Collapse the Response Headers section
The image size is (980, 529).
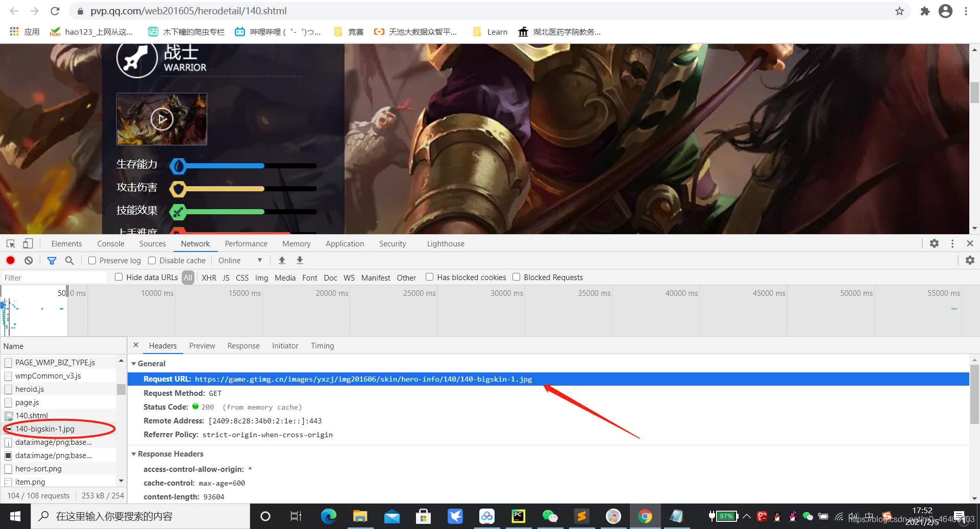coord(134,454)
